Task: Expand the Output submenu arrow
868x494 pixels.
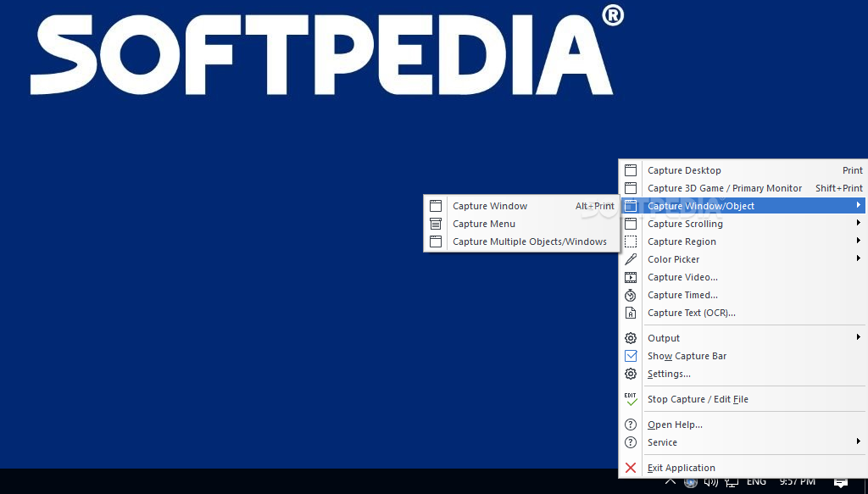Action: 858,337
